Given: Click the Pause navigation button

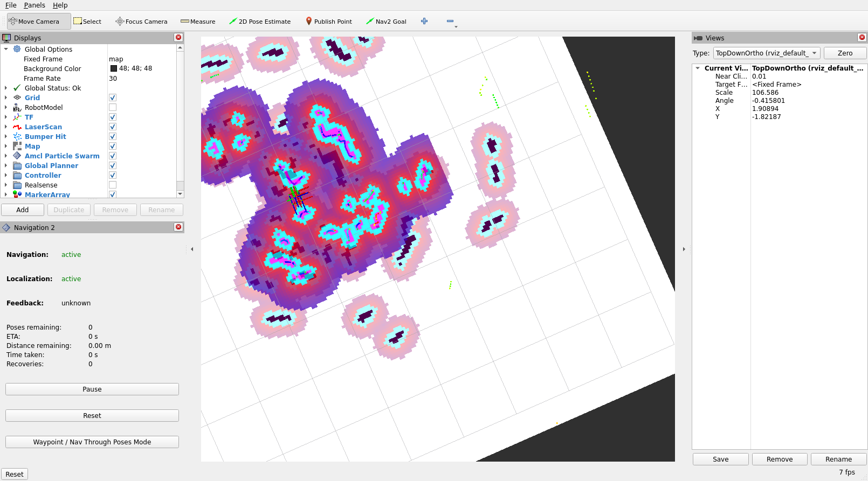Looking at the screenshot, I should point(92,389).
